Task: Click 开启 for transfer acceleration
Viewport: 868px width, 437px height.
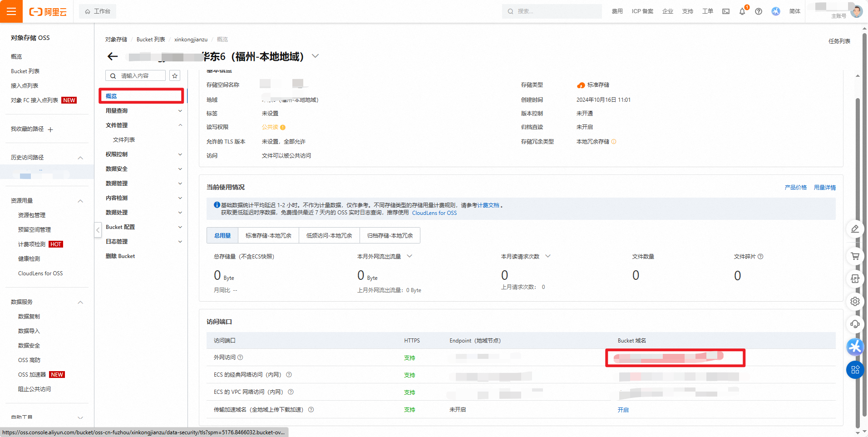Action: coord(623,410)
